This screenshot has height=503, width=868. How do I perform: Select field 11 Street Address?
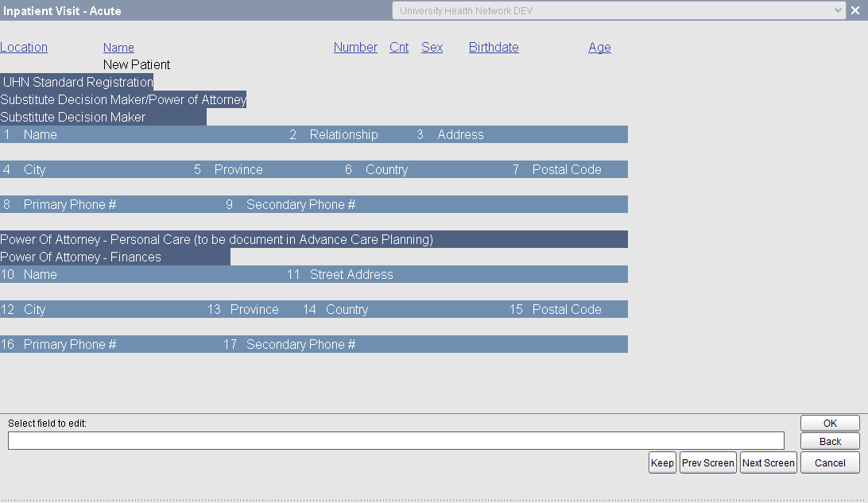click(351, 274)
